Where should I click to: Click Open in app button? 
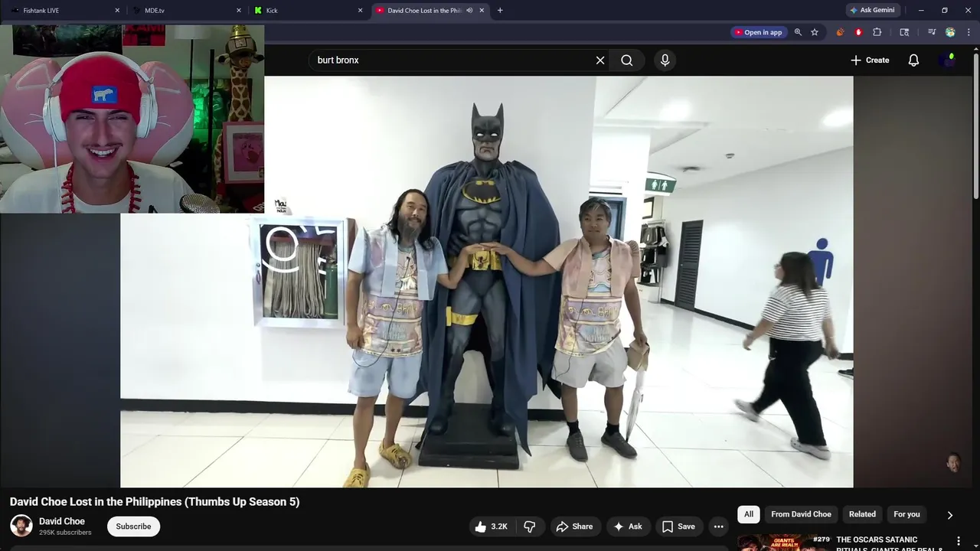pyautogui.click(x=758, y=32)
